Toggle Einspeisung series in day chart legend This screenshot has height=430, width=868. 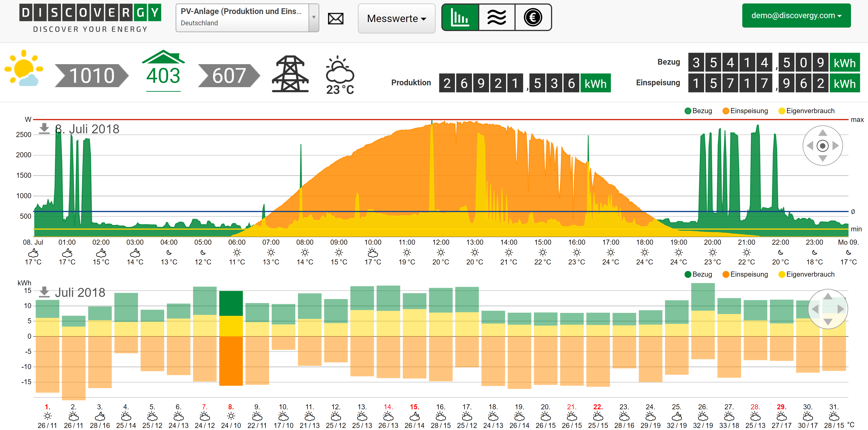tap(745, 111)
